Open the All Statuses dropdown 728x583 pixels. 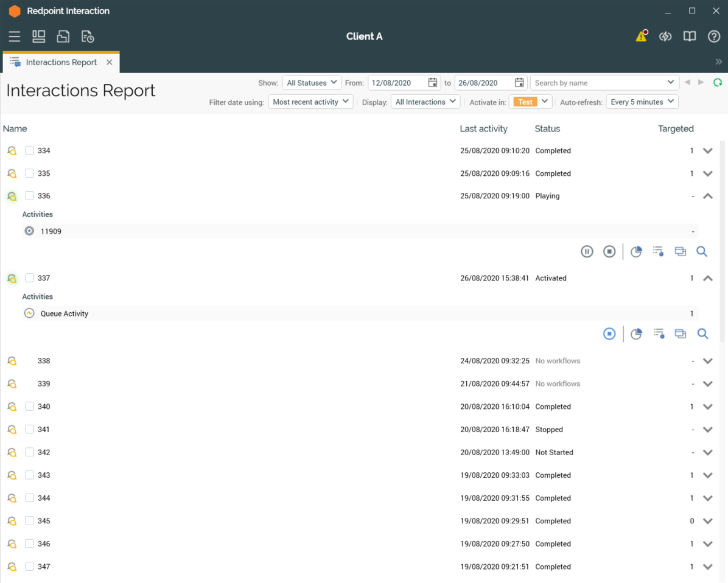coord(312,83)
